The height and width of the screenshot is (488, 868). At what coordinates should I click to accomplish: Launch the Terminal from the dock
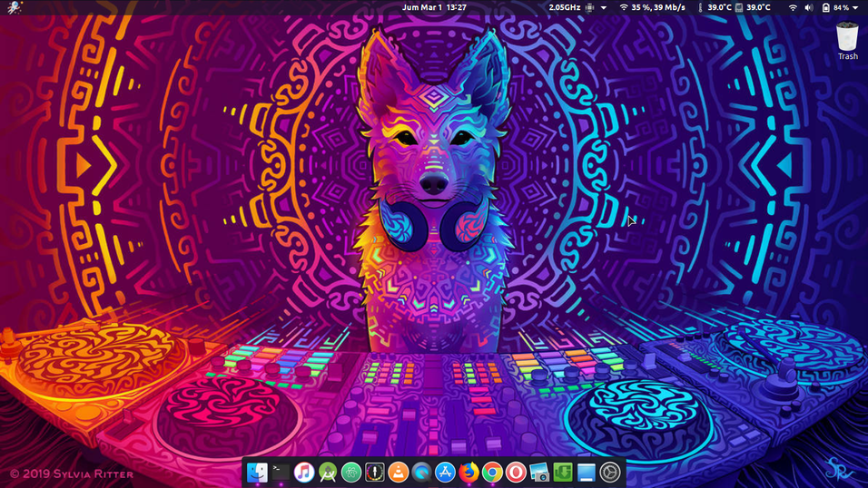(x=281, y=473)
